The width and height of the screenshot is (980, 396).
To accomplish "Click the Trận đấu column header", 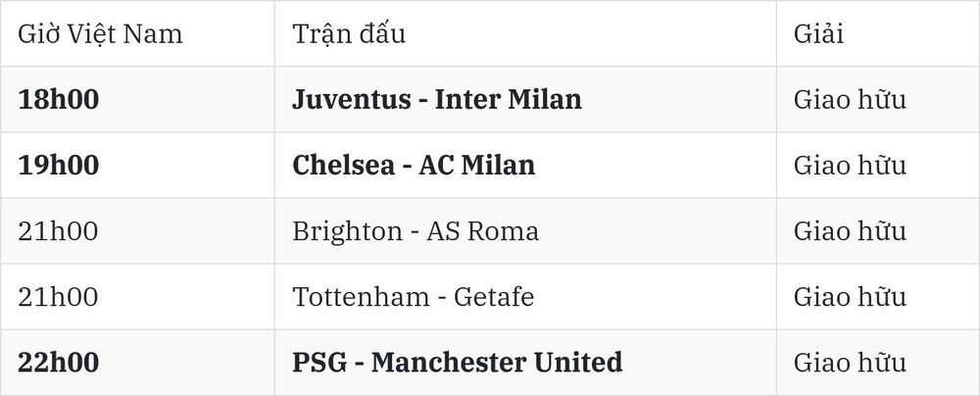I will click(349, 33).
